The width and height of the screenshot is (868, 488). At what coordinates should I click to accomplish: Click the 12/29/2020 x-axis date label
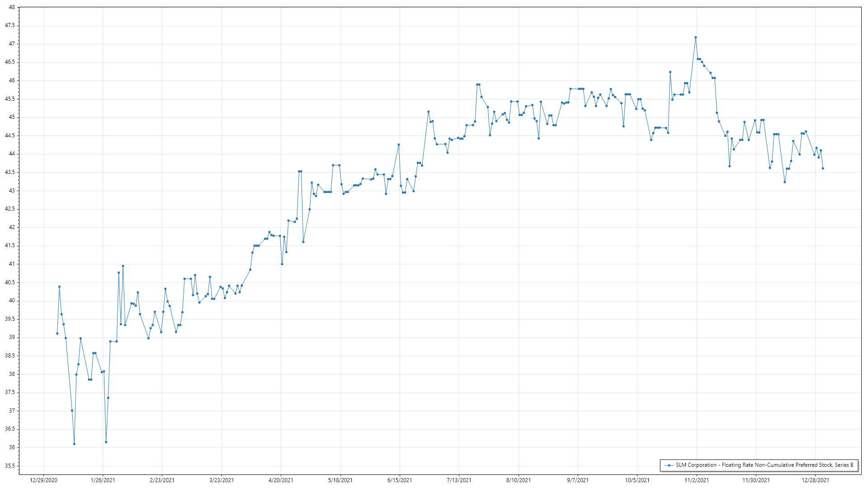tap(43, 480)
